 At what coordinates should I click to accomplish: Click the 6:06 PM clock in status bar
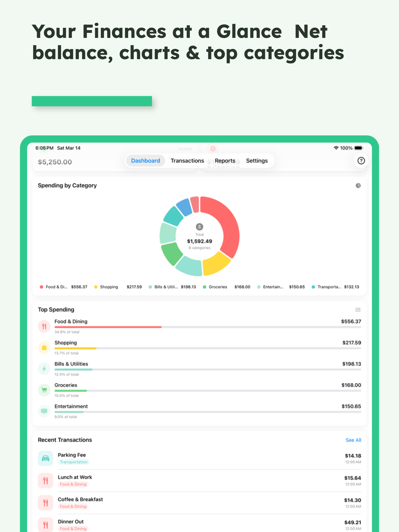44,148
